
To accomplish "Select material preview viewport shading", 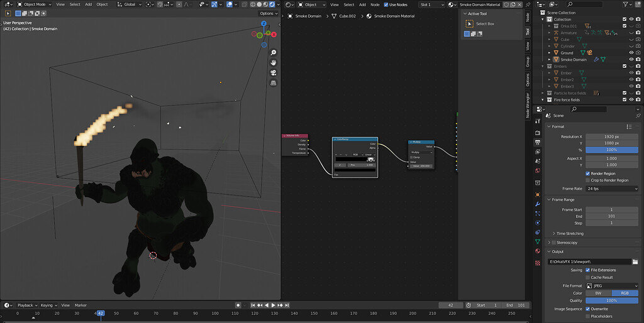I will [266, 4].
